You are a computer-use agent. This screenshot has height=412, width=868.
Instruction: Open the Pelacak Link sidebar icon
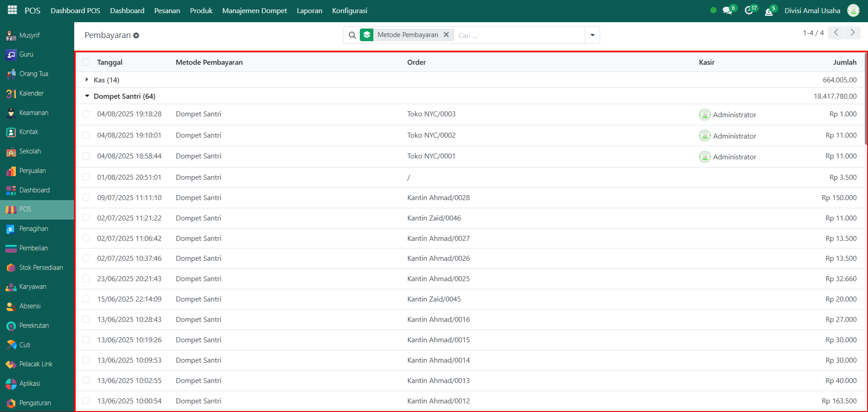pos(11,364)
